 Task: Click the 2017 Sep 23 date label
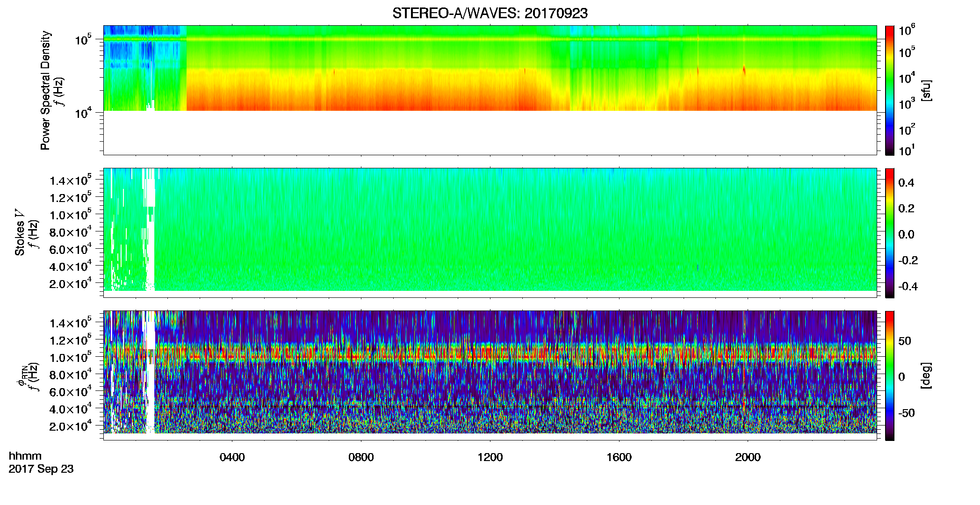point(41,469)
